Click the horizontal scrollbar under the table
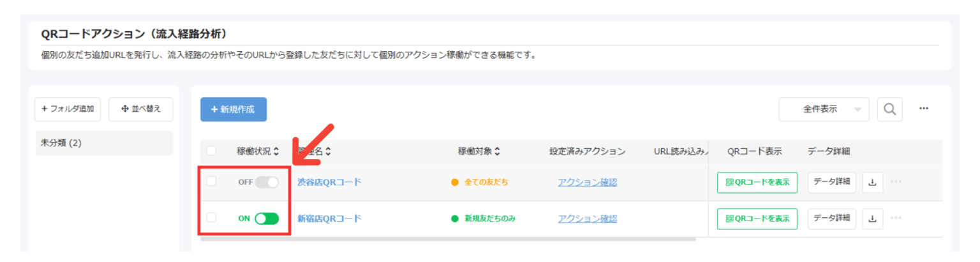This screenshot has width=980, height=262. (x=448, y=239)
